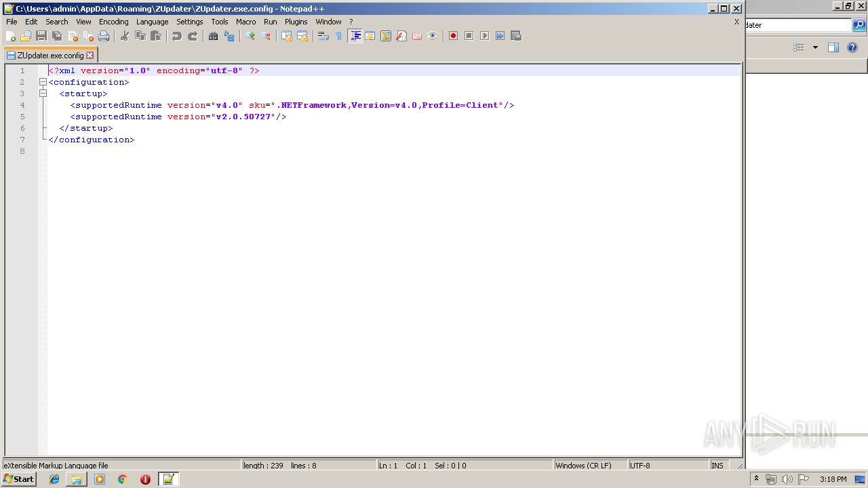The image size is (868, 488).
Task: Save the file using the Save icon
Action: (x=41, y=36)
